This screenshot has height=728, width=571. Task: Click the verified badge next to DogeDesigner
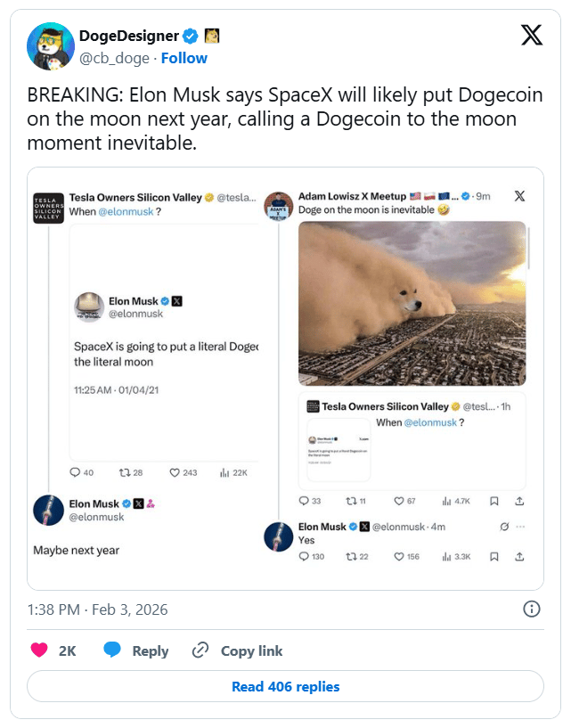click(x=190, y=37)
